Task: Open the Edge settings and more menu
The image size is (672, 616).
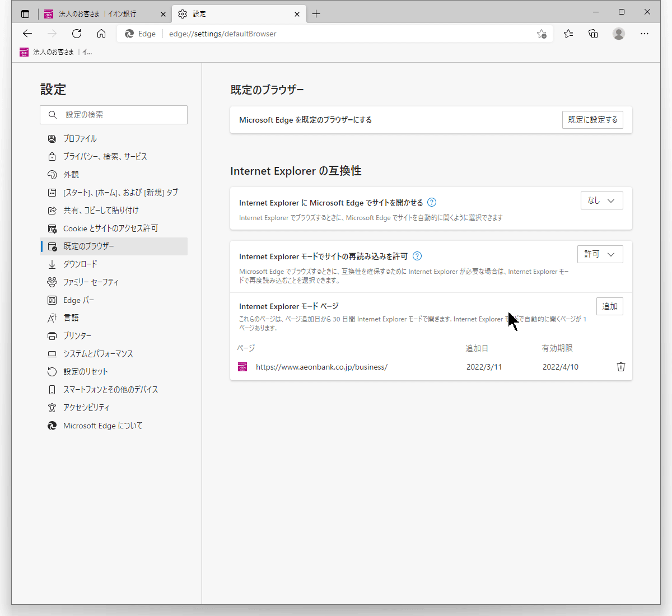Action: coord(645,34)
